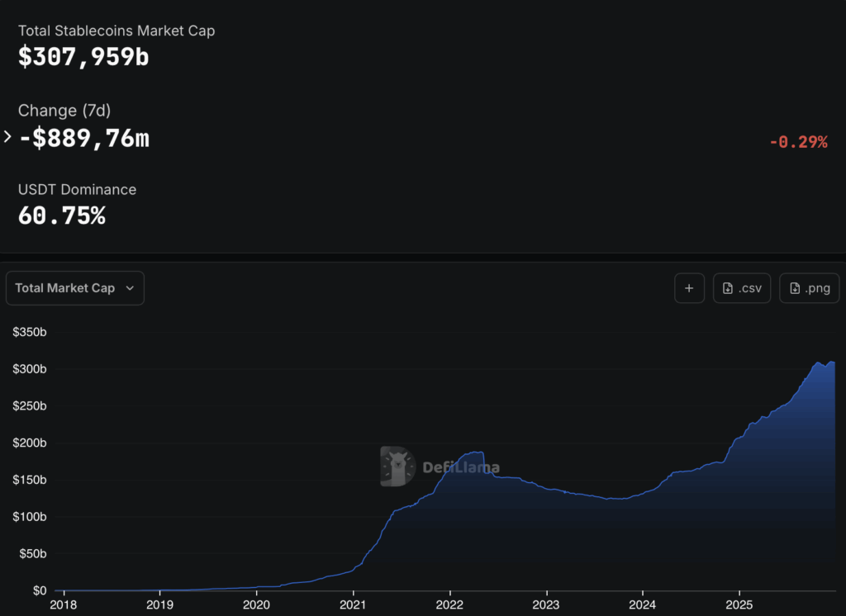Screen dimensions: 846x616
Task: Click the $350b y-axis label
Action: (x=30, y=332)
